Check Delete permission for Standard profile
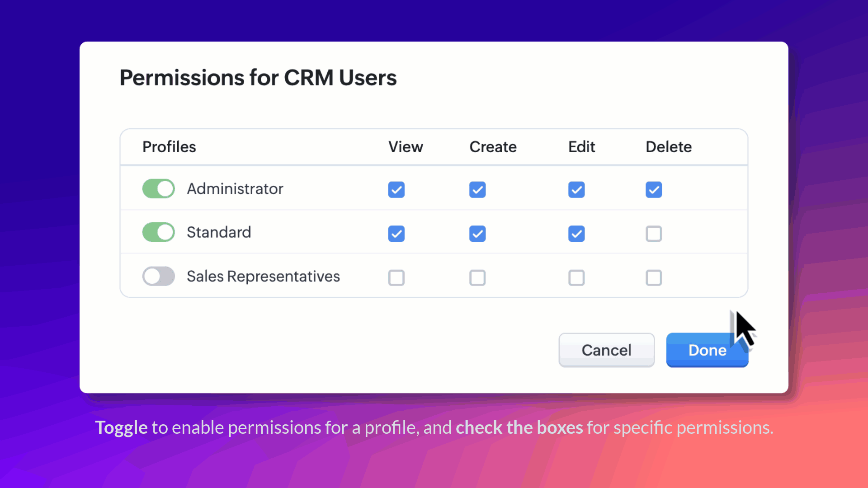The height and width of the screenshot is (488, 868). point(653,234)
